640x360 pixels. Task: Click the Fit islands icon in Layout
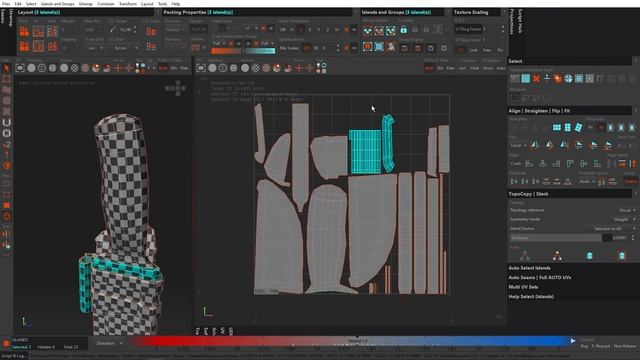[38, 31]
